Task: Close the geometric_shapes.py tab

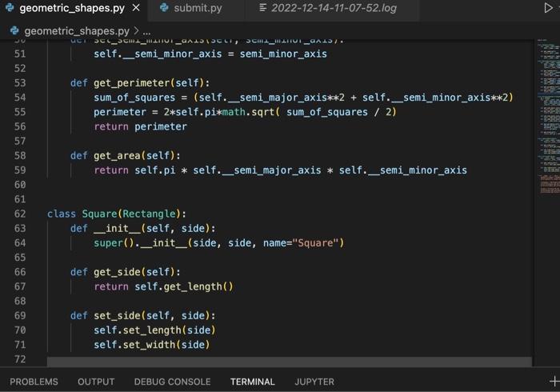Action: pyautogui.click(x=136, y=7)
